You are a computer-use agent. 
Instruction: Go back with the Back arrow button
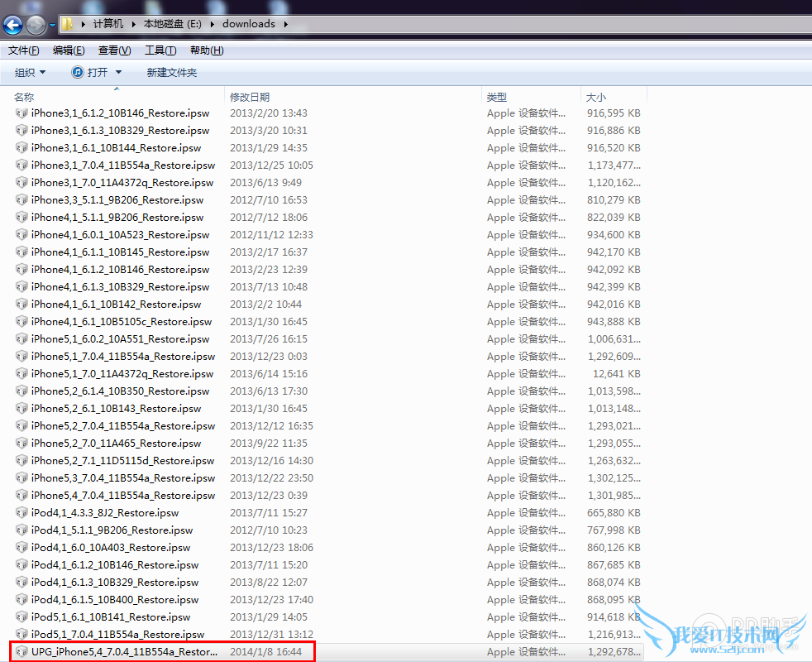tap(13, 24)
